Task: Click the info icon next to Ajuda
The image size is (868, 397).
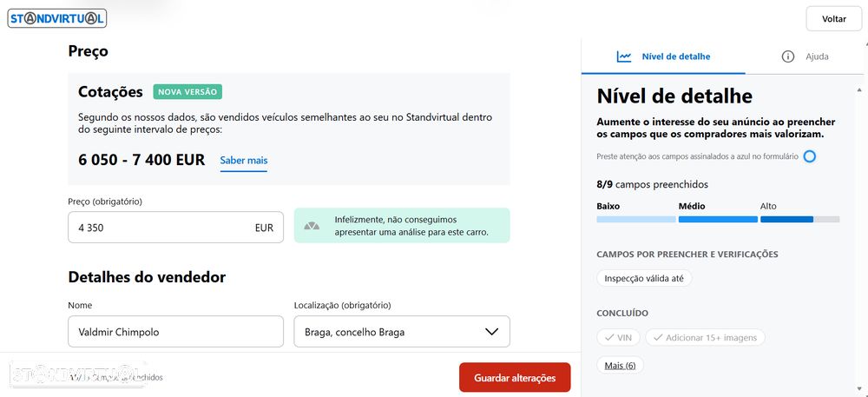Action: (788, 56)
